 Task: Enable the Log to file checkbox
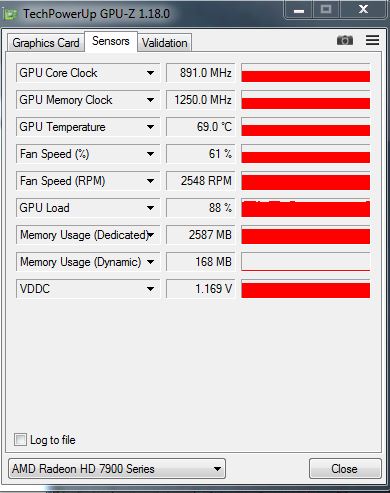(20, 439)
